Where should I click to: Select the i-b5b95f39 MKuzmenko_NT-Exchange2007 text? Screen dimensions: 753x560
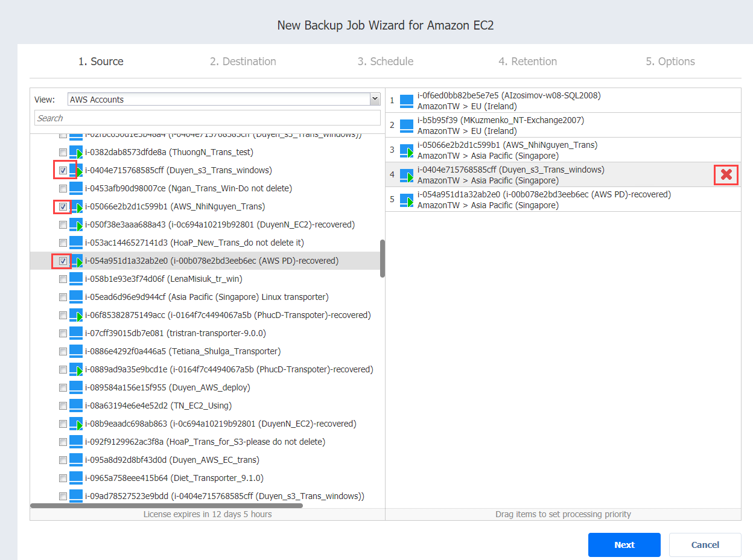(501, 120)
